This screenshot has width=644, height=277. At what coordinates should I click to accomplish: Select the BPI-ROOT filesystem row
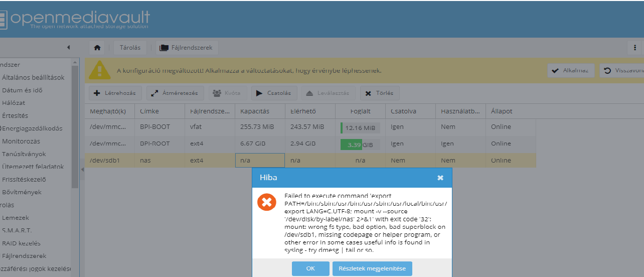[310, 144]
